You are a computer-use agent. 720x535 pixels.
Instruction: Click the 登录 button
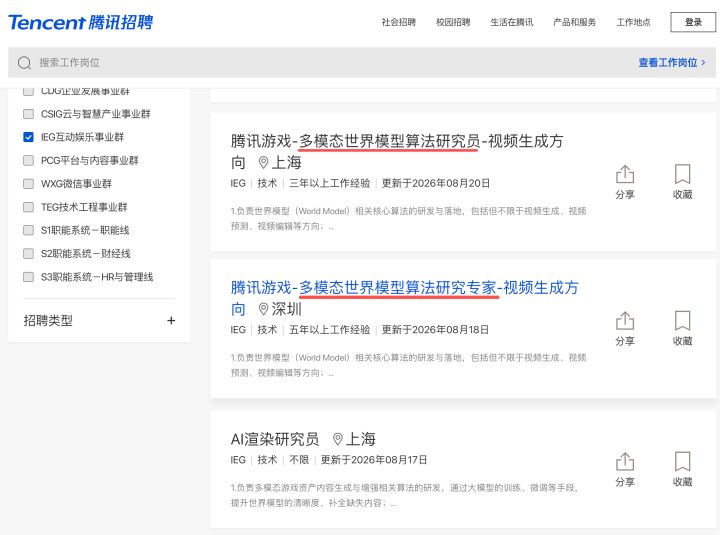693,22
